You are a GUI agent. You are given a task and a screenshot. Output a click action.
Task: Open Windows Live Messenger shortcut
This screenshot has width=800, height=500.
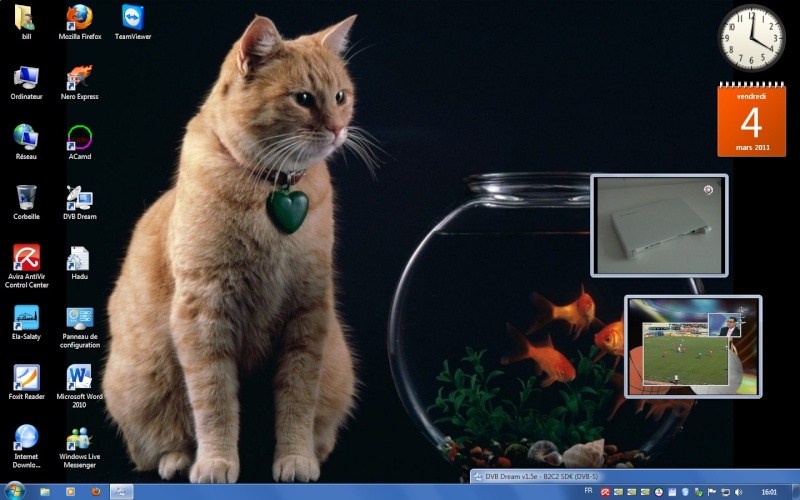(x=80, y=446)
